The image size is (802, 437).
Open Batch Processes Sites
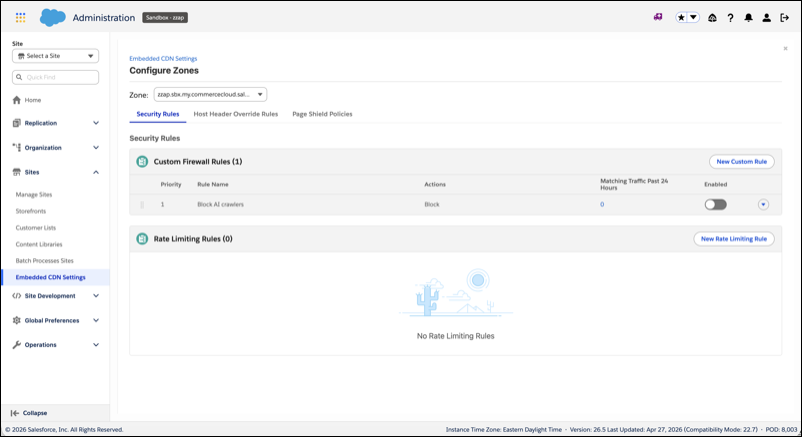44,260
